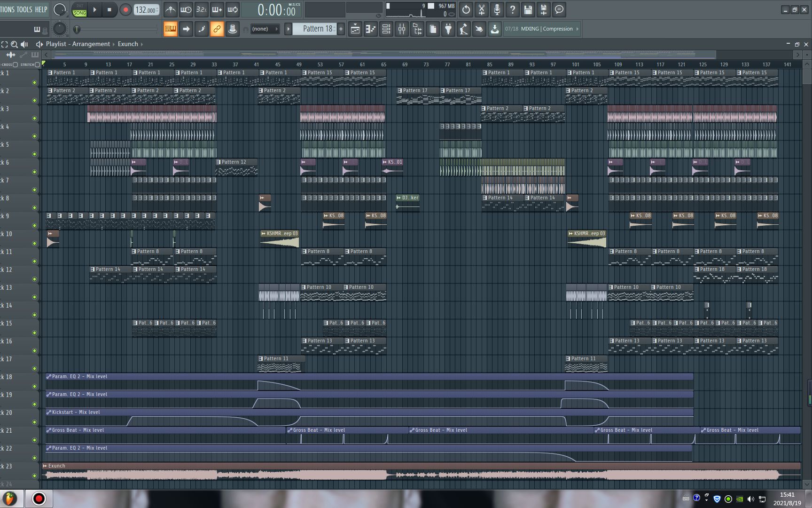
Task: Start playback with the play button
Action: (x=95, y=9)
